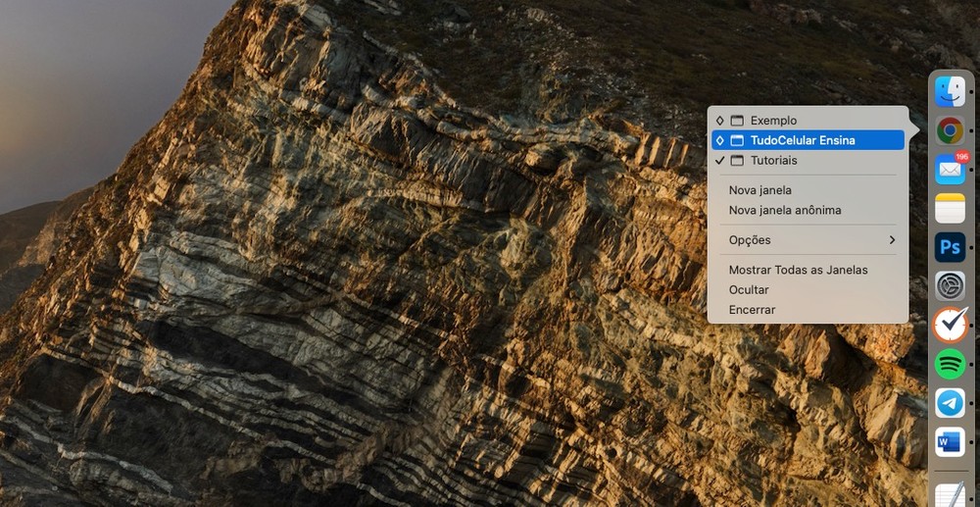Open Photoshop from the dock
The height and width of the screenshot is (507, 980).
950,246
